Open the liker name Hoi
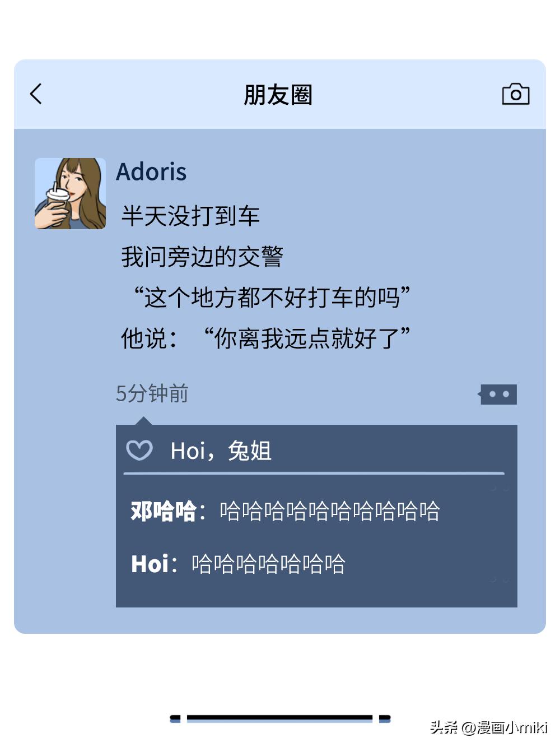Screen dimensions: 560x747 click(x=188, y=451)
